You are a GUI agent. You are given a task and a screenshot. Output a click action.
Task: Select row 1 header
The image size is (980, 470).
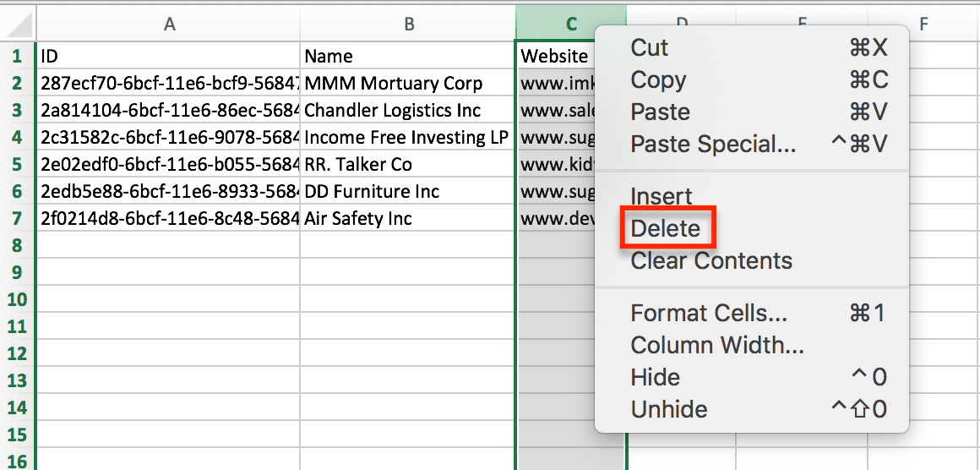coord(18,56)
